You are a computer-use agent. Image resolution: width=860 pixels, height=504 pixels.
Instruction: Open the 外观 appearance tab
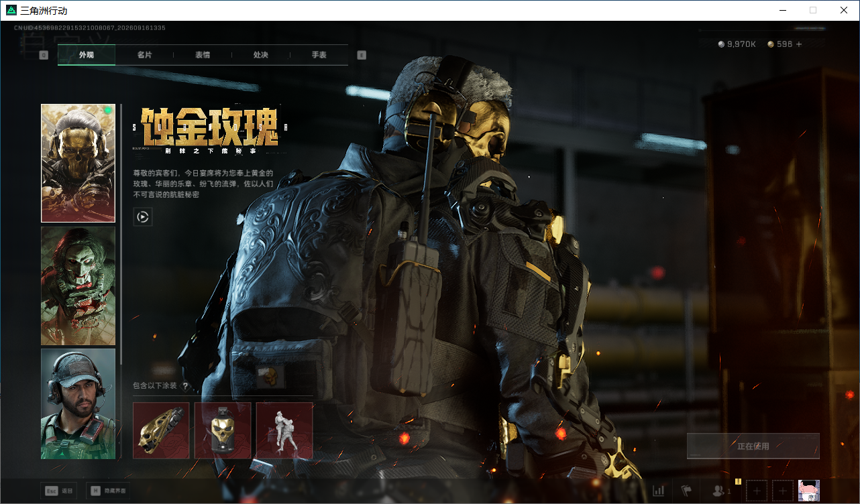(87, 55)
